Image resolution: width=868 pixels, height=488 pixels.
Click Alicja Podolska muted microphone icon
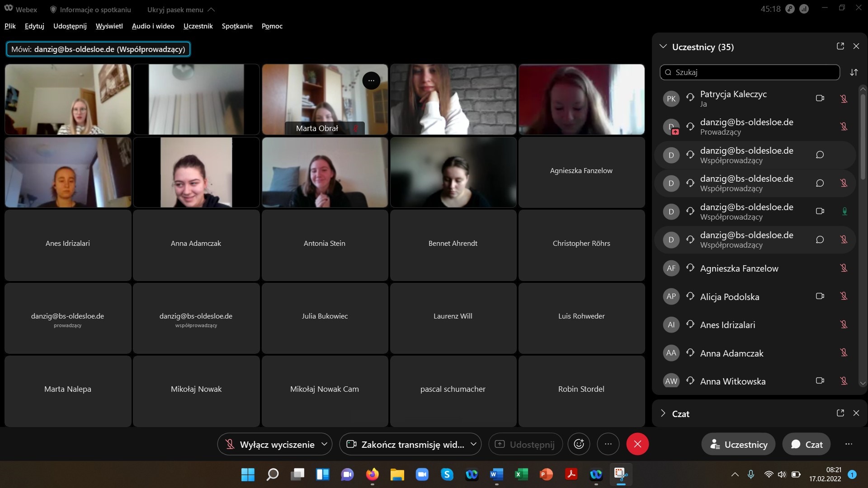(844, 296)
